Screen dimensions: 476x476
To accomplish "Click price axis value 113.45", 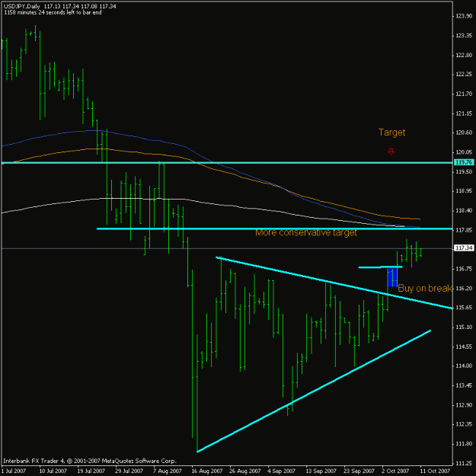I will (x=464, y=385).
